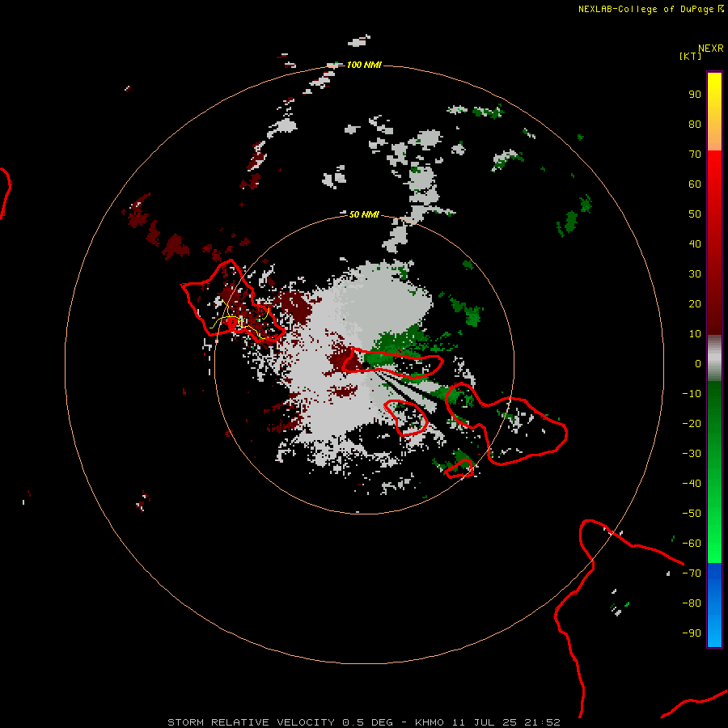
Task: Click the NEXR label above the color scale
Action: (x=711, y=49)
